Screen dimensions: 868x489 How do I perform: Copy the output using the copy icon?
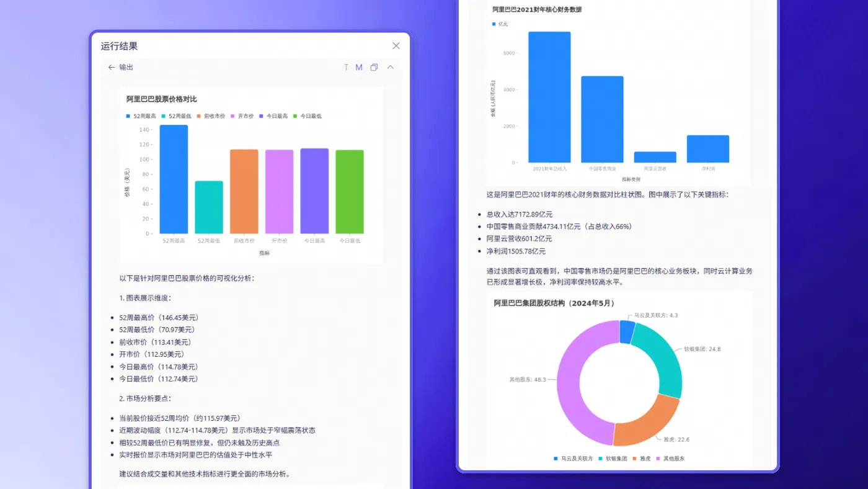coord(374,67)
